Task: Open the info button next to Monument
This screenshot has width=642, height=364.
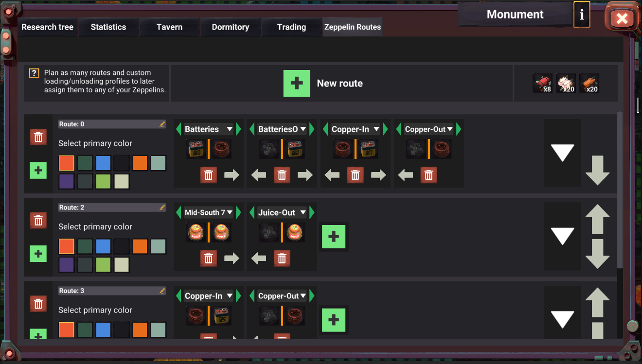Action: [582, 15]
